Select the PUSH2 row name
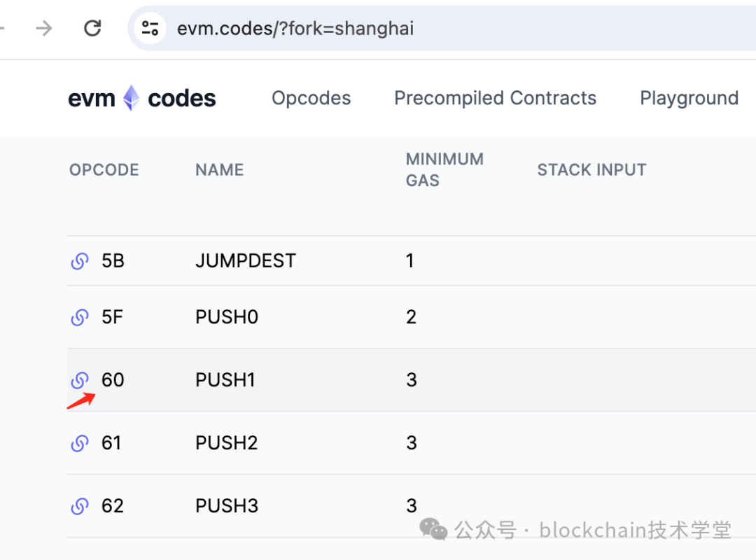The image size is (756, 560). (x=227, y=443)
